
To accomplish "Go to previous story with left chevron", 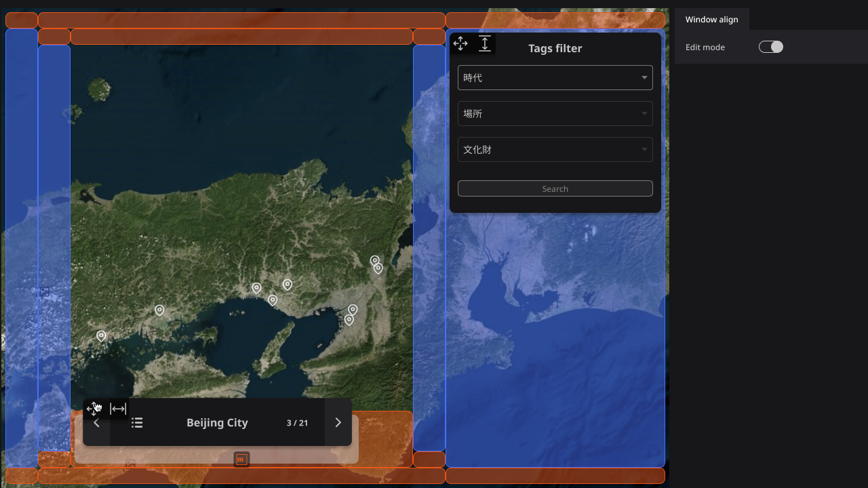I will [x=96, y=423].
